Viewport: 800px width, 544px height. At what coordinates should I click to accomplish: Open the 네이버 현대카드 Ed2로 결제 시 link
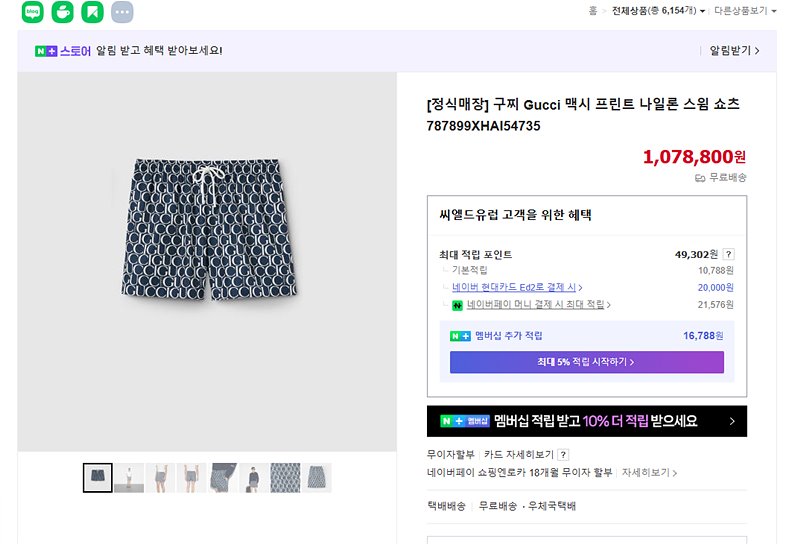517,287
